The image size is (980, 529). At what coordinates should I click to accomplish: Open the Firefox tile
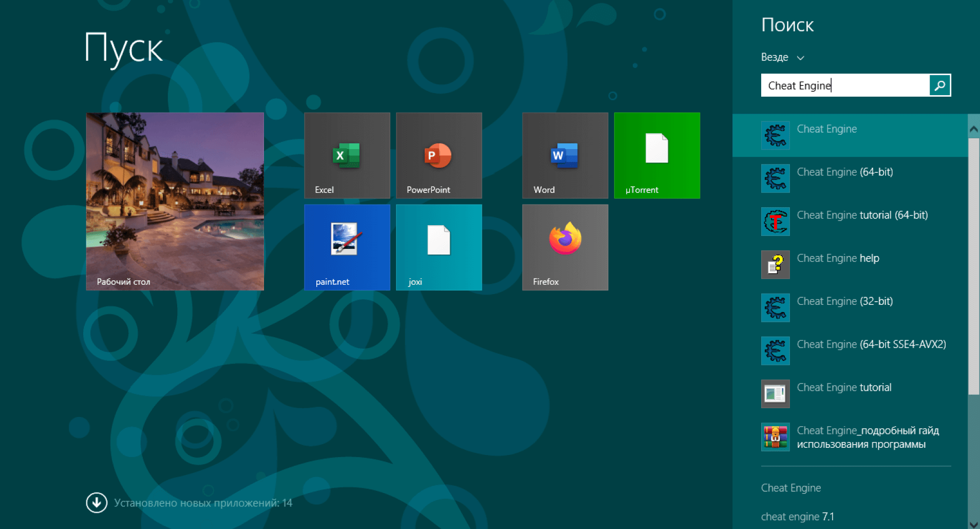point(565,247)
